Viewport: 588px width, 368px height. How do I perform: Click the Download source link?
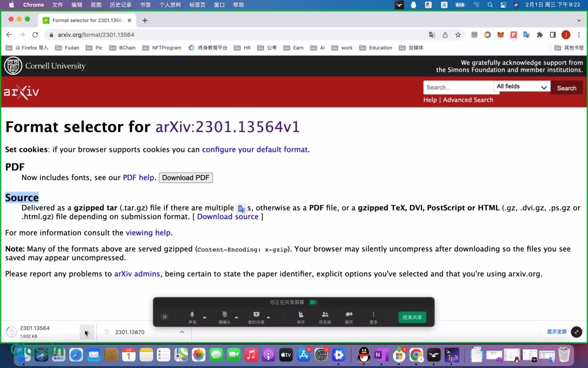tap(228, 217)
